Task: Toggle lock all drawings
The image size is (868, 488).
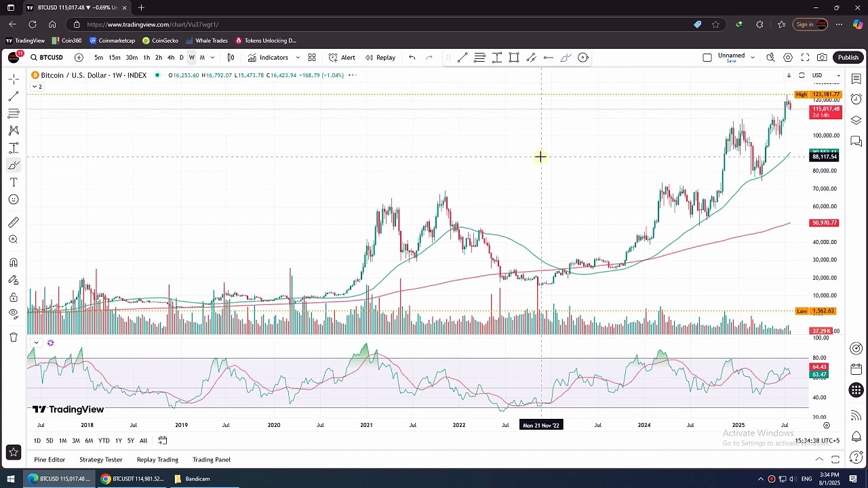Action: (x=14, y=297)
